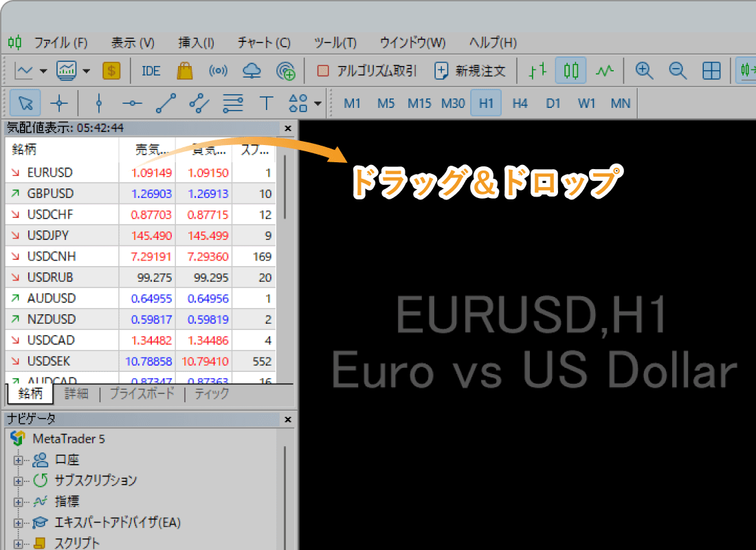
Task: Switch to line chart mode
Action: [605, 71]
